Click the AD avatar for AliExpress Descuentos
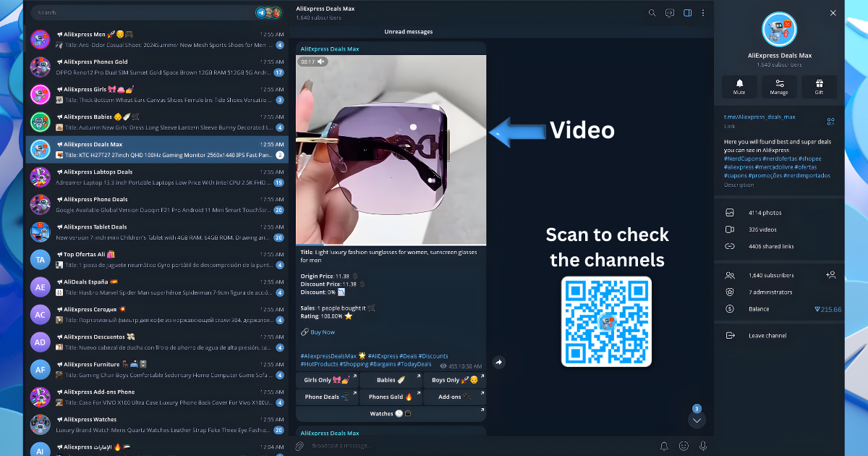The width and height of the screenshot is (868, 456). point(41,342)
